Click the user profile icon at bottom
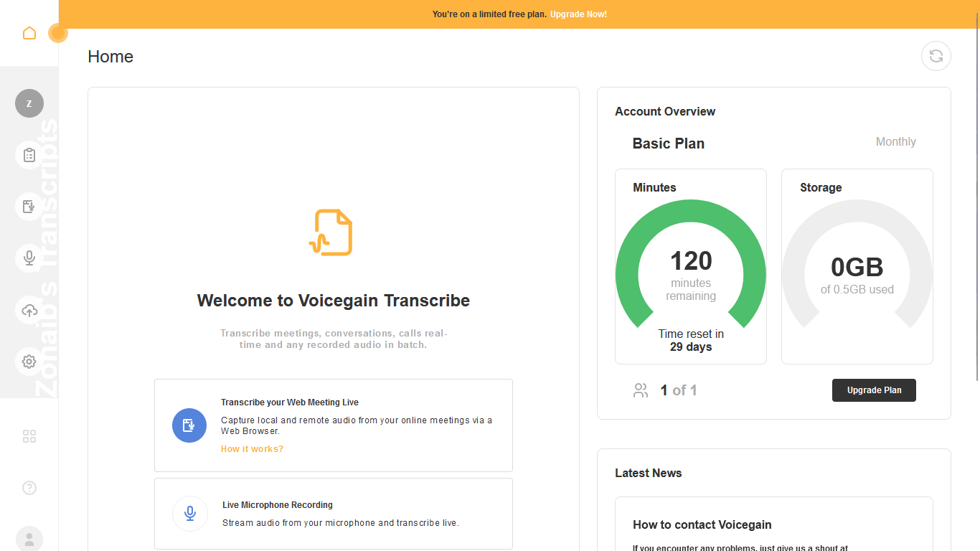The width and height of the screenshot is (980, 551). 29,539
